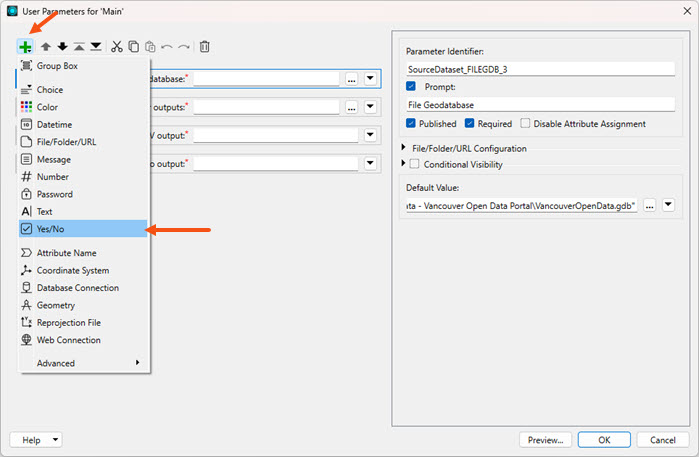Image resolution: width=699 pixels, height=457 pixels.
Task: Expand the Conditional Visibility section
Action: point(403,163)
